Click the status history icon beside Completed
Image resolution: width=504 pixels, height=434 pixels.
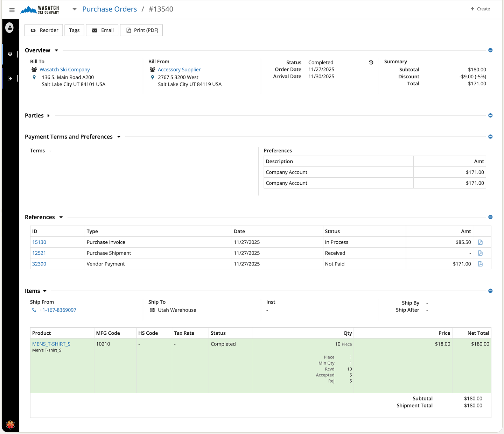(371, 63)
